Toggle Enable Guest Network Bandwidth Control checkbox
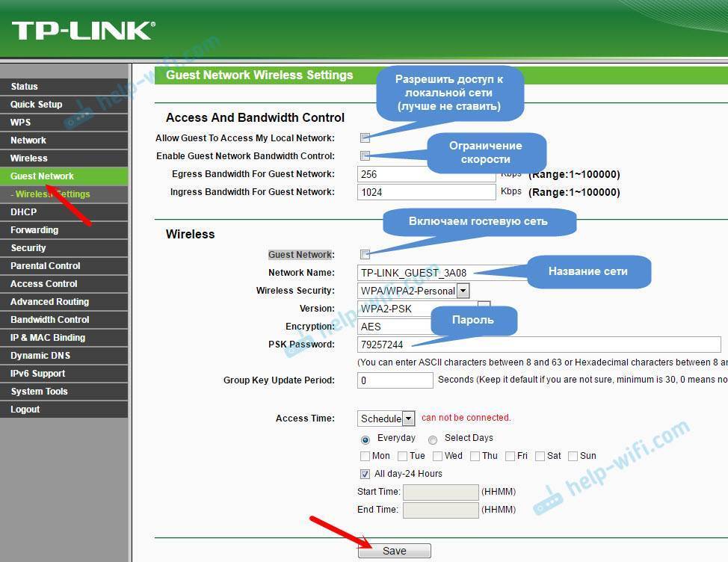 click(365, 155)
